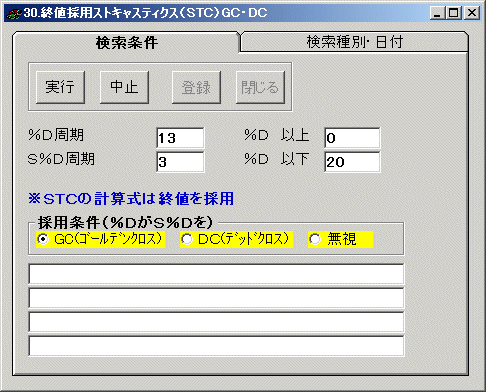Image resolution: width=486 pixels, height=392 pixels.
Task: Click the greyed-out 登録 button
Action: point(196,87)
